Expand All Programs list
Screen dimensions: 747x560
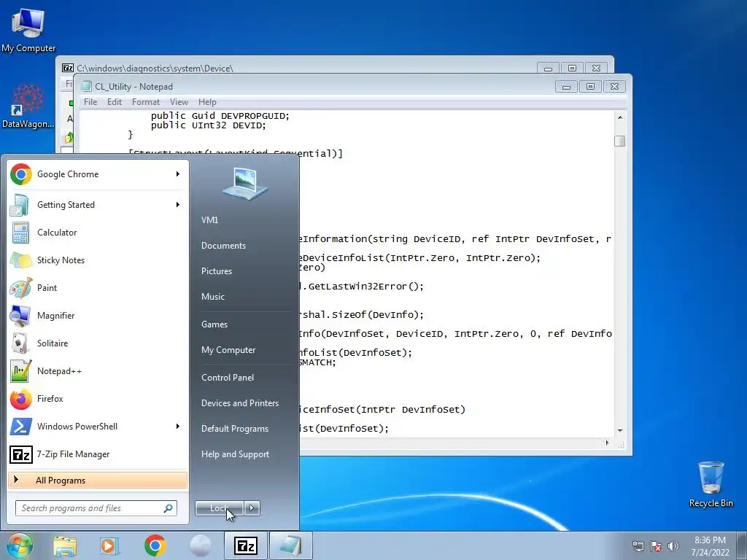click(98, 481)
